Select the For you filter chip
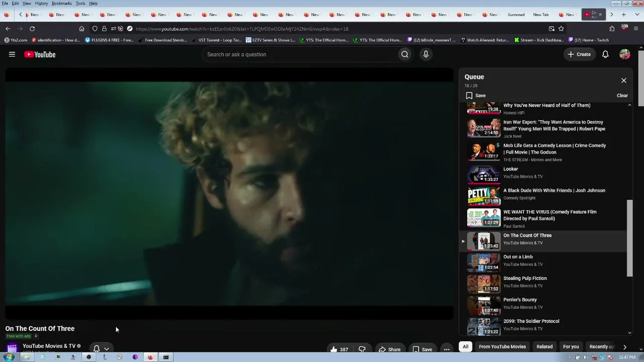 (x=571, y=346)
